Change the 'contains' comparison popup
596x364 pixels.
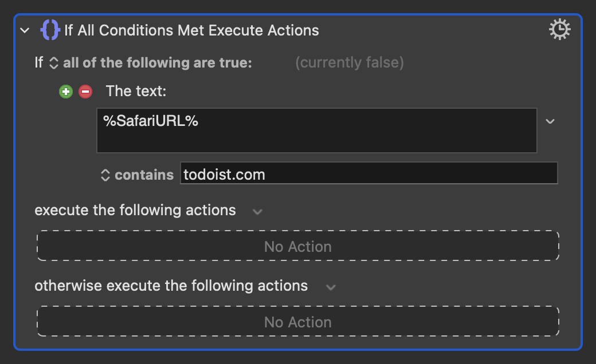137,175
